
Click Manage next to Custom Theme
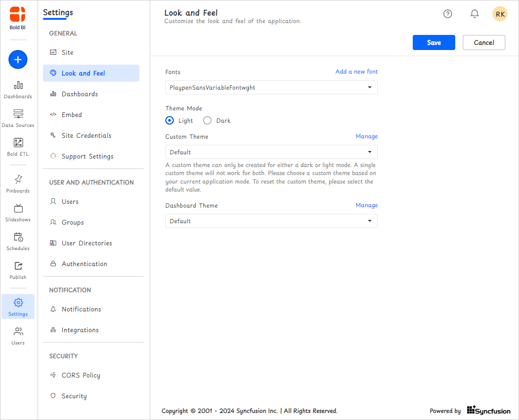point(366,136)
